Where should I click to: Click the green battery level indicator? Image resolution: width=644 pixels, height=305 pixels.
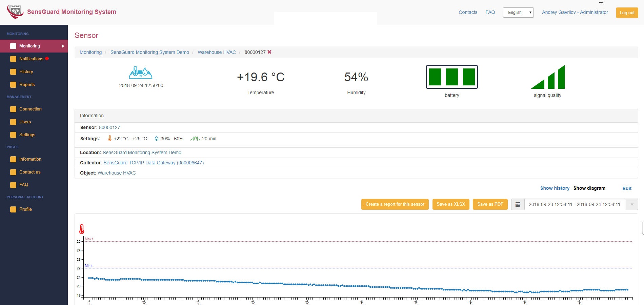pos(452,77)
